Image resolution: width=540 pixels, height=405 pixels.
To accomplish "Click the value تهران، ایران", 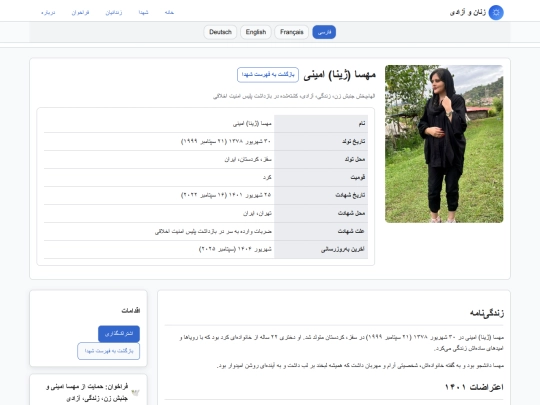I will pos(257,214).
